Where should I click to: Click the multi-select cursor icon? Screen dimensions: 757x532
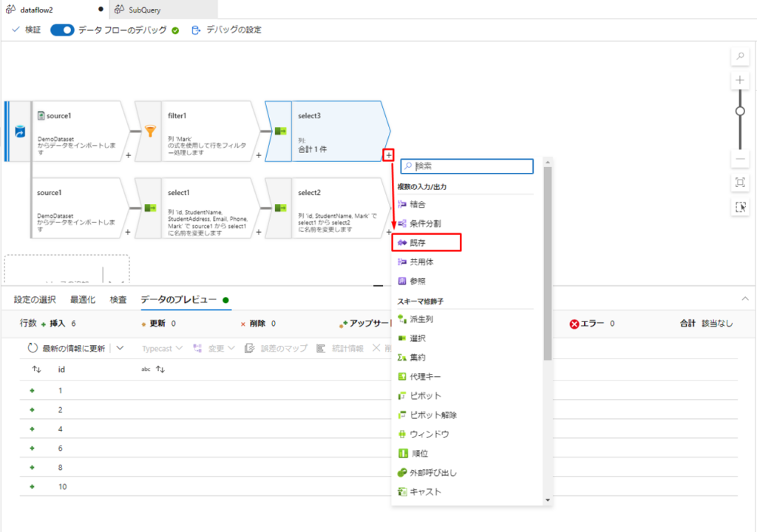coord(740,207)
